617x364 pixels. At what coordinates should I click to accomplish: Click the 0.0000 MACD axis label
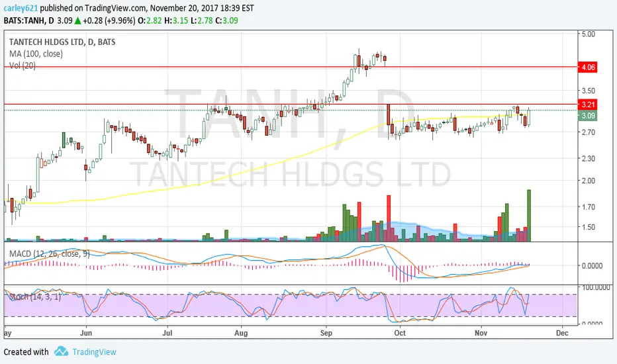click(592, 265)
